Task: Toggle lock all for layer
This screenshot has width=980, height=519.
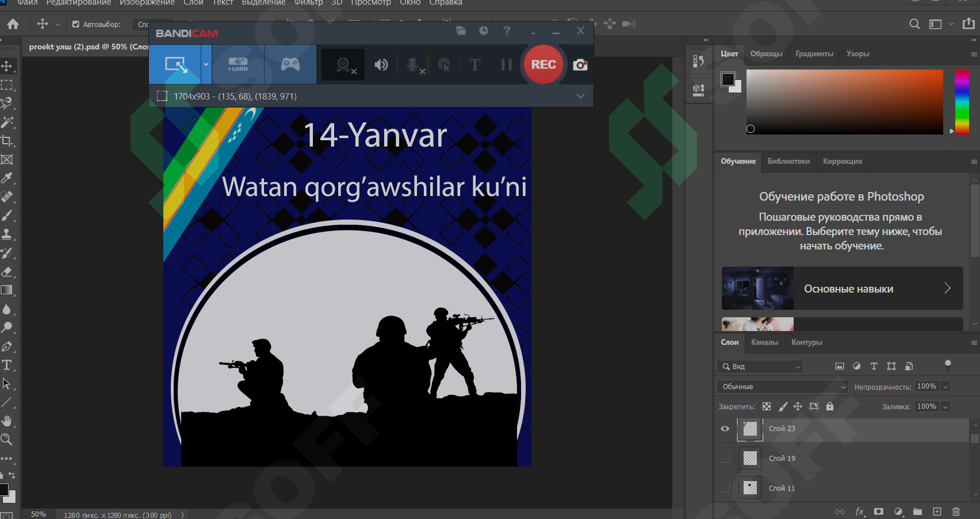Action: click(x=829, y=406)
